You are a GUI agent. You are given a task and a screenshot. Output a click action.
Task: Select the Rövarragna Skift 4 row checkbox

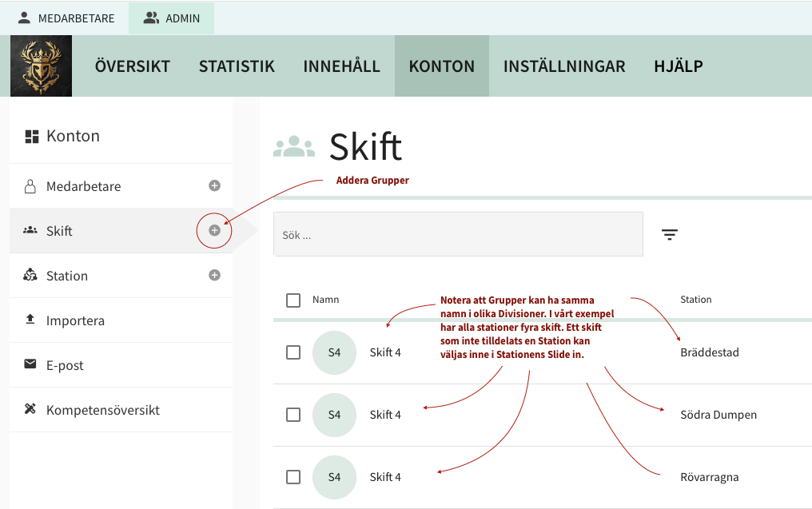coord(293,477)
